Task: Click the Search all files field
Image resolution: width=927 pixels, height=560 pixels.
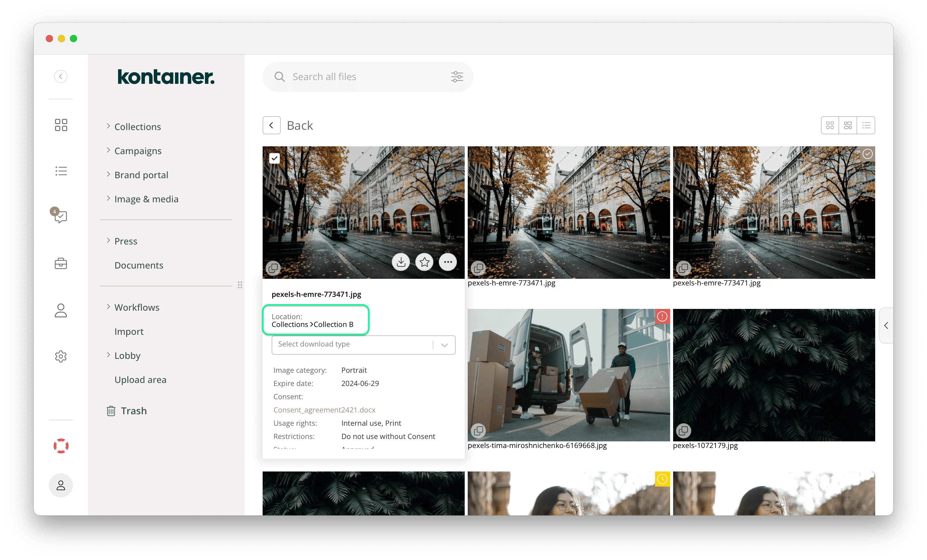Action: [x=361, y=77]
